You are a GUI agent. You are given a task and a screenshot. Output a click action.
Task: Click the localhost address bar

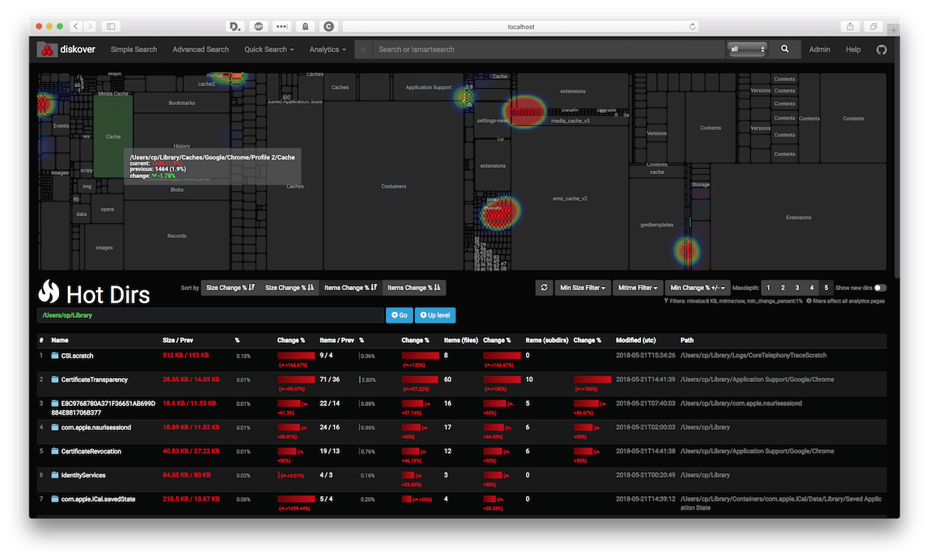(x=521, y=26)
